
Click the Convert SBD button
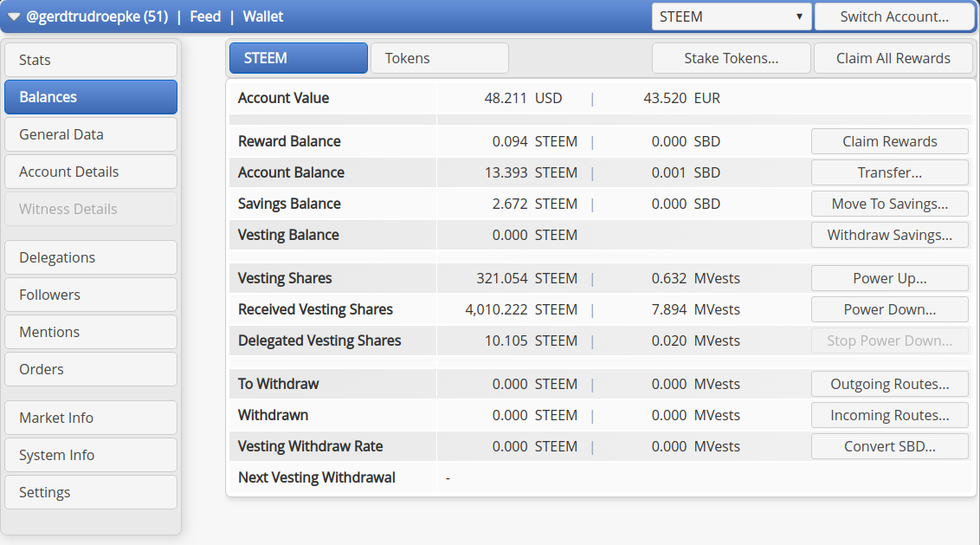(889, 447)
